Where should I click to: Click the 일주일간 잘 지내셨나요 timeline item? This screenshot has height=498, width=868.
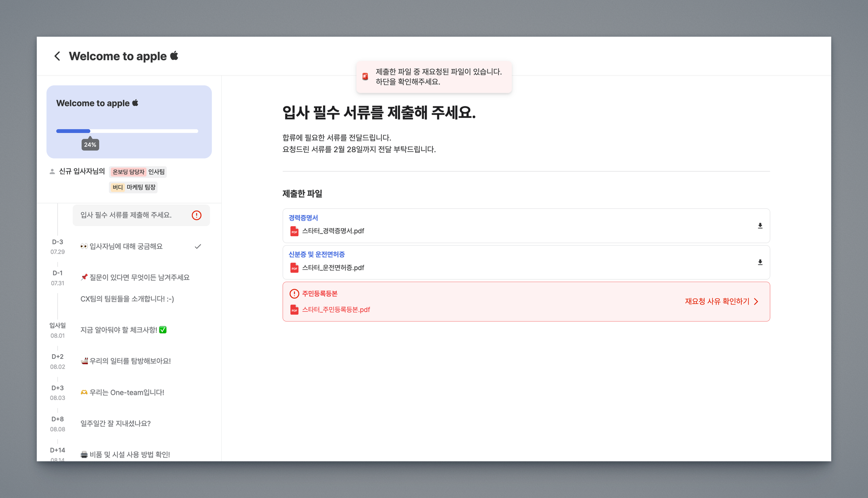(115, 423)
